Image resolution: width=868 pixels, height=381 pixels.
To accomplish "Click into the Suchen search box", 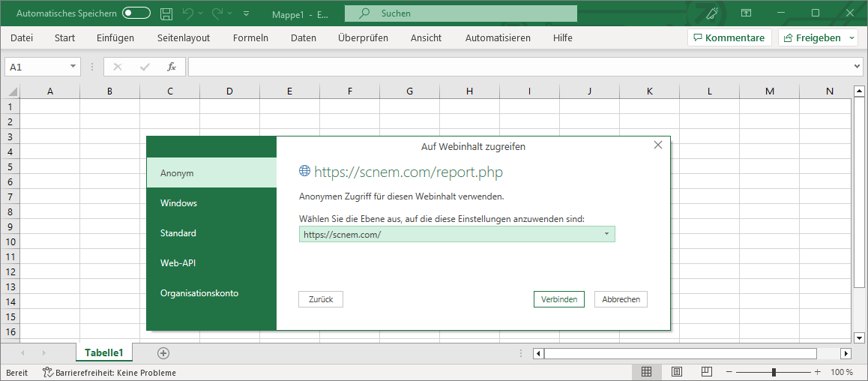I will tap(460, 13).
